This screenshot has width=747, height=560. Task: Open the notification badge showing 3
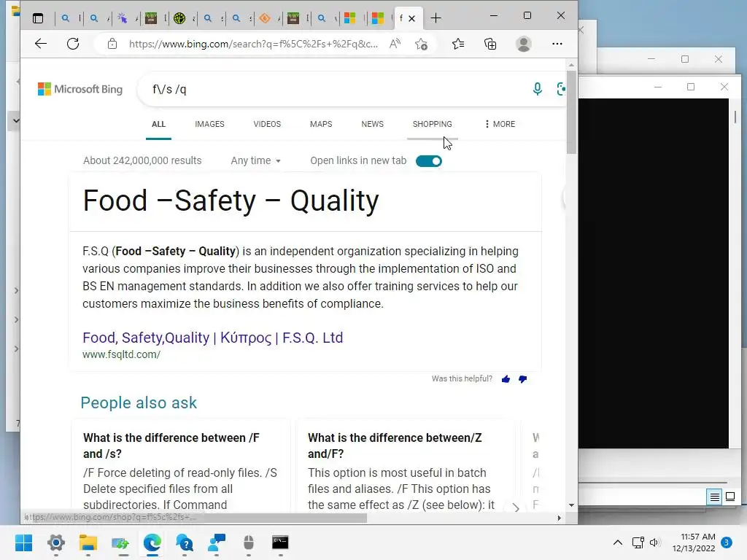727,542
